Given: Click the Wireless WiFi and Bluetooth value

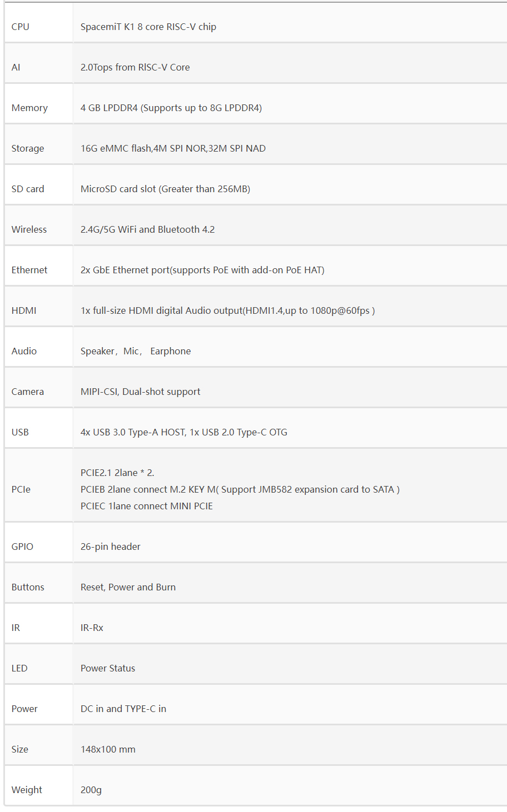Looking at the screenshot, I should coord(147,229).
